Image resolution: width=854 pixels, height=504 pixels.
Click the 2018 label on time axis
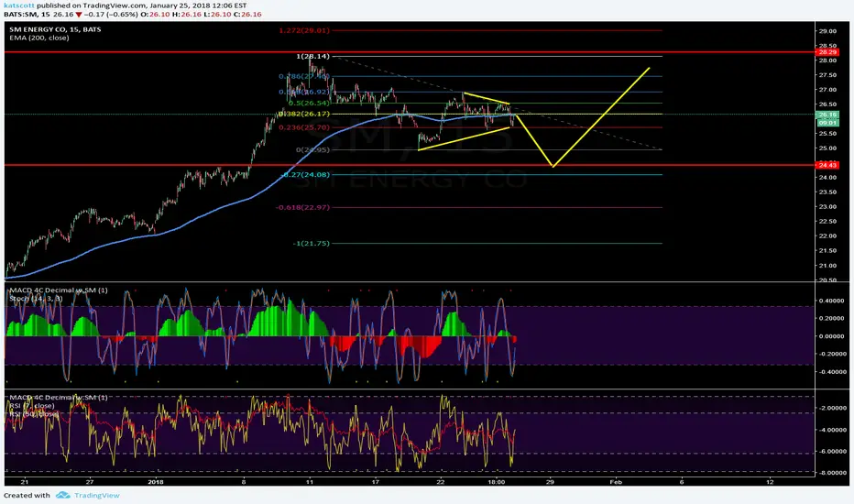pos(155,482)
